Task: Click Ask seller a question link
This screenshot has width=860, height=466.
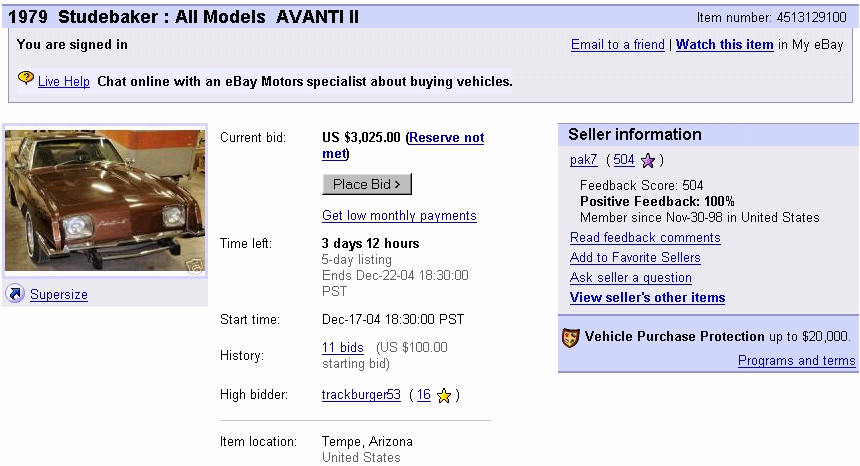Action: tap(630, 278)
